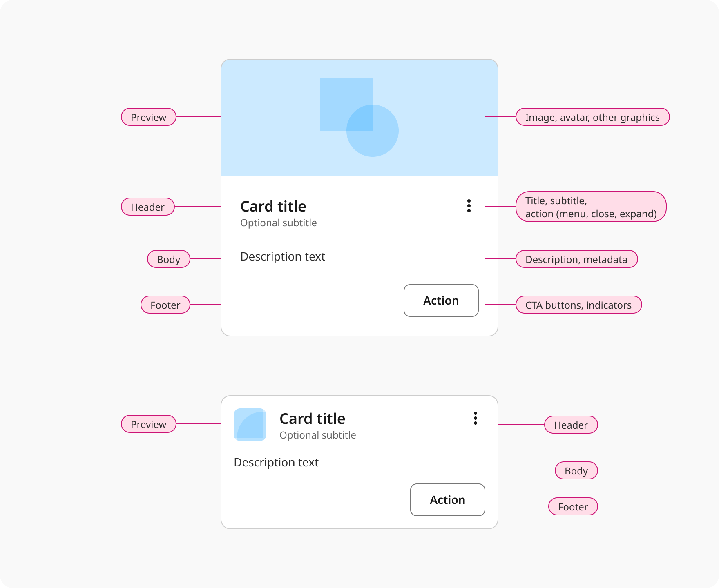Click the "Title, subtitle, action (menu, close, expand)" label
This screenshot has height=588, width=719.
pos(591,207)
